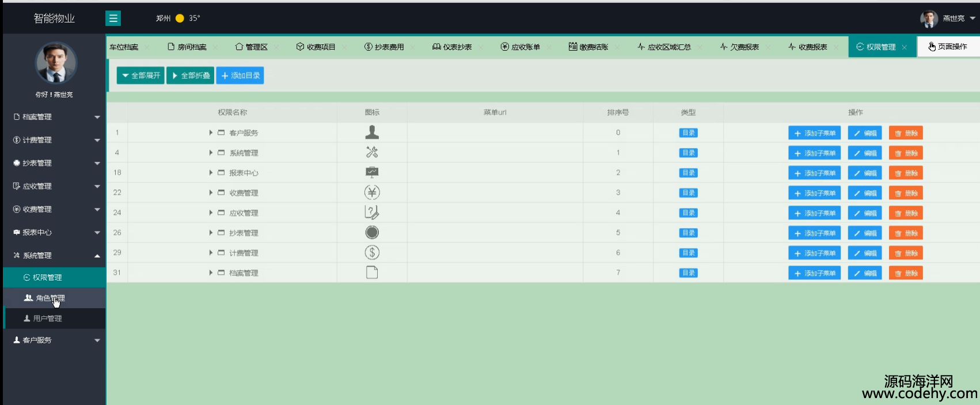The width and height of the screenshot is (980, 405).
Task: Click the sidebar profile avatar picture
Action: (56, 63)
